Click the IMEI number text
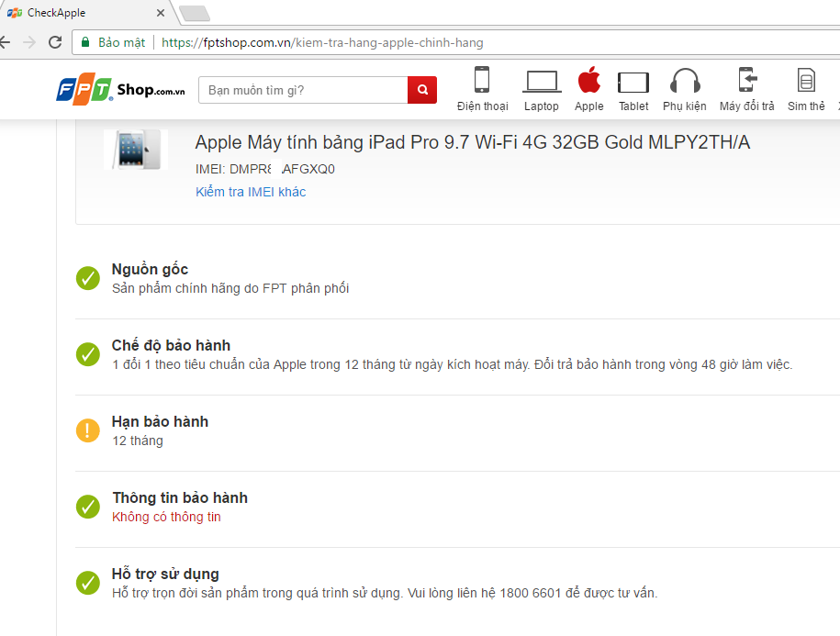840x636 pixels. 265,169
